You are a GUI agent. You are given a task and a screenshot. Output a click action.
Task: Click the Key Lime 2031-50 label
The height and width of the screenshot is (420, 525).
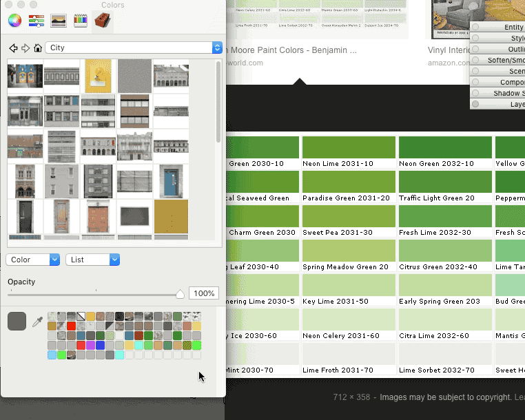click(336, 301)
